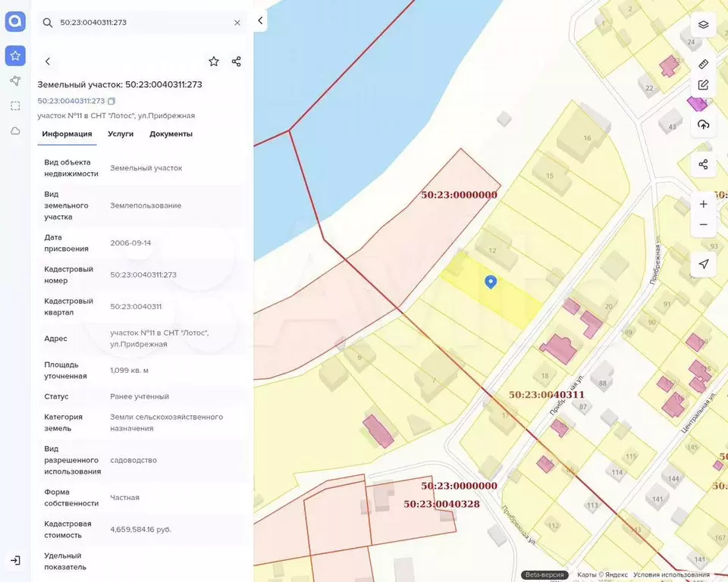The height and width of the screenshot is (582, 728).
Task: Select the polygon drawing tool in the sidebar
Action: click(x=15, y=81)
